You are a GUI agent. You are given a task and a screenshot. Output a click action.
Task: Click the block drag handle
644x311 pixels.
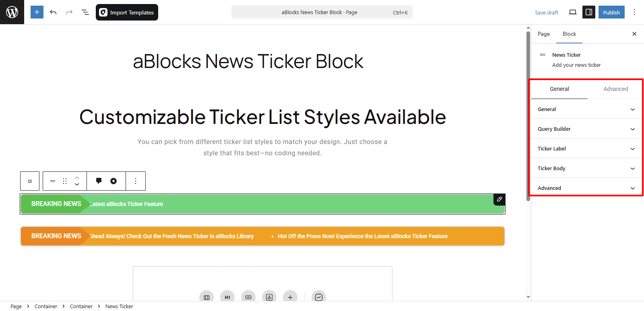[x=65, y=181]
